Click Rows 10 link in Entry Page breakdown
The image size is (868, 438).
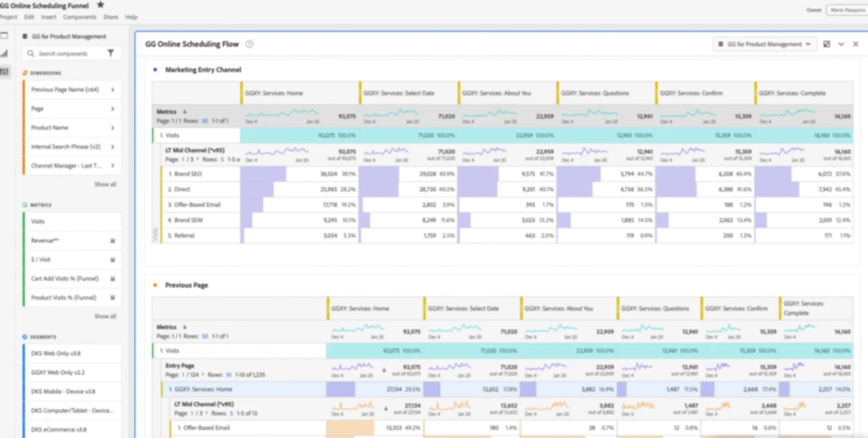[x=228, y=375]
